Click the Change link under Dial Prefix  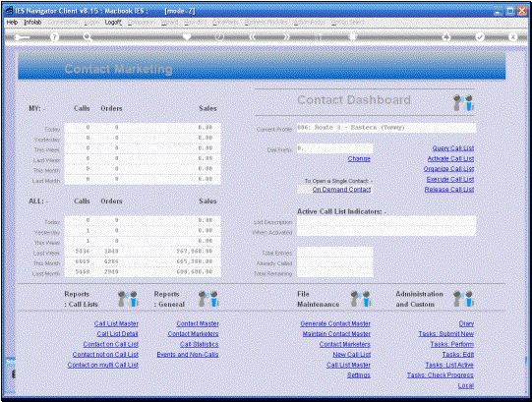tap(359, 158)
